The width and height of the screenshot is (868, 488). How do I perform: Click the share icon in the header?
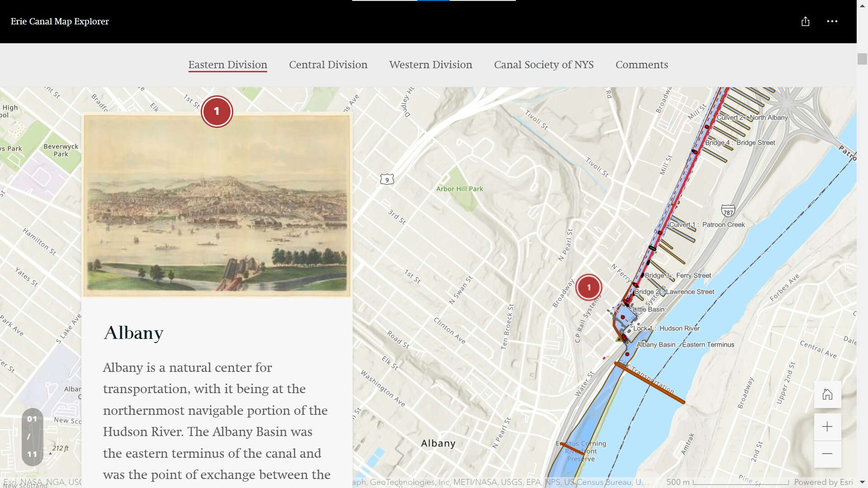pos(805,21)
